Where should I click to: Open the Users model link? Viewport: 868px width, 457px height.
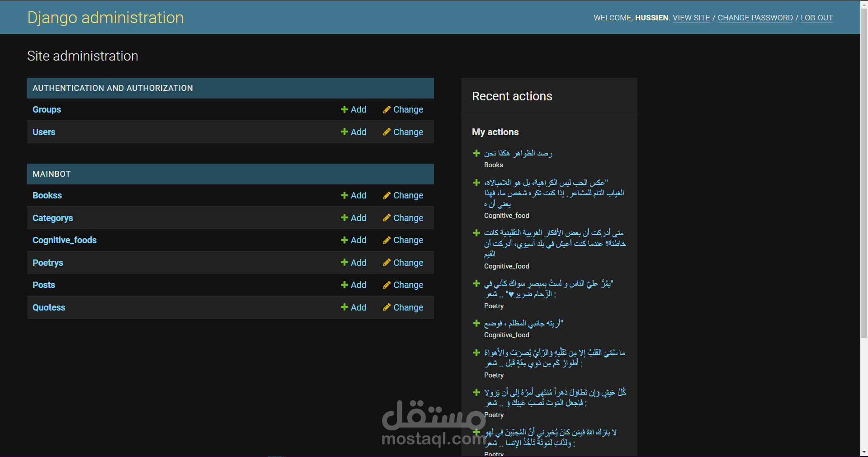[x=44, y=132]
